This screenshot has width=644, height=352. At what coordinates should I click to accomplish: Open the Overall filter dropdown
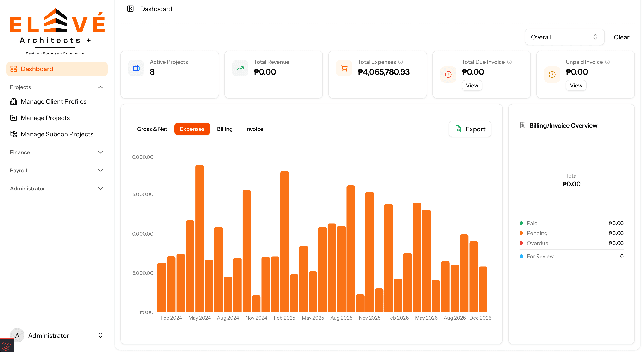(x=565, y=37)
